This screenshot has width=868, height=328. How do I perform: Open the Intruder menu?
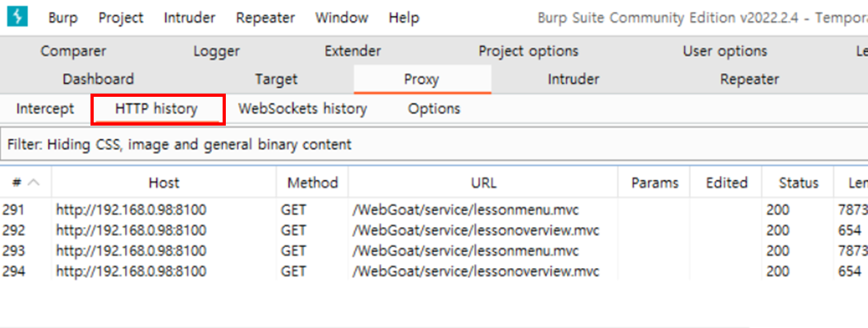coord(190,18)
